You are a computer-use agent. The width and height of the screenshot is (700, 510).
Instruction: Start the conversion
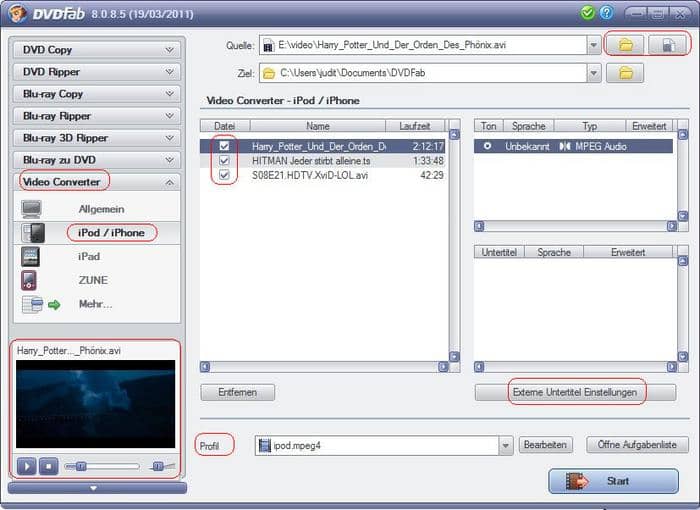click(x=613, y=481)
